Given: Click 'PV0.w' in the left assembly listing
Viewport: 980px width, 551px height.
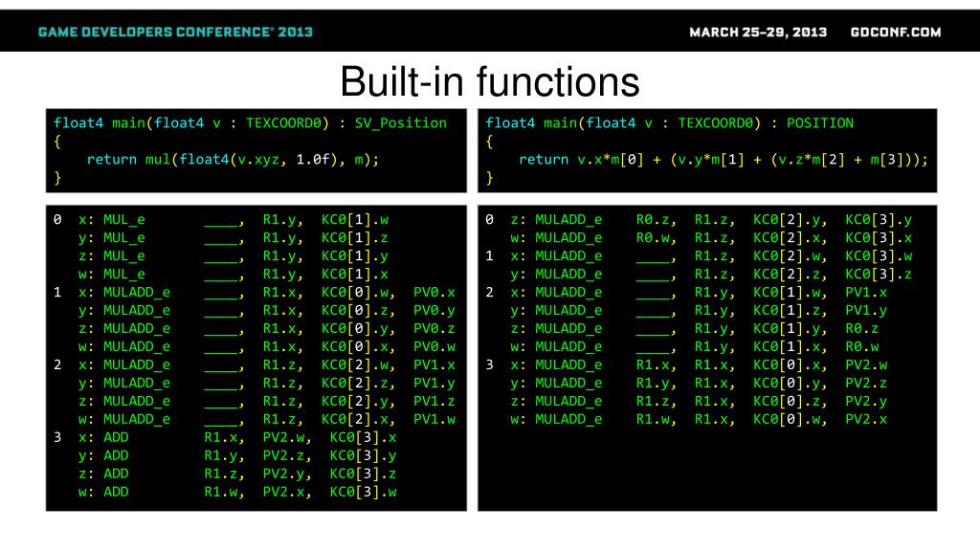Looking at the screenshot, I should [x=434, y=346].
